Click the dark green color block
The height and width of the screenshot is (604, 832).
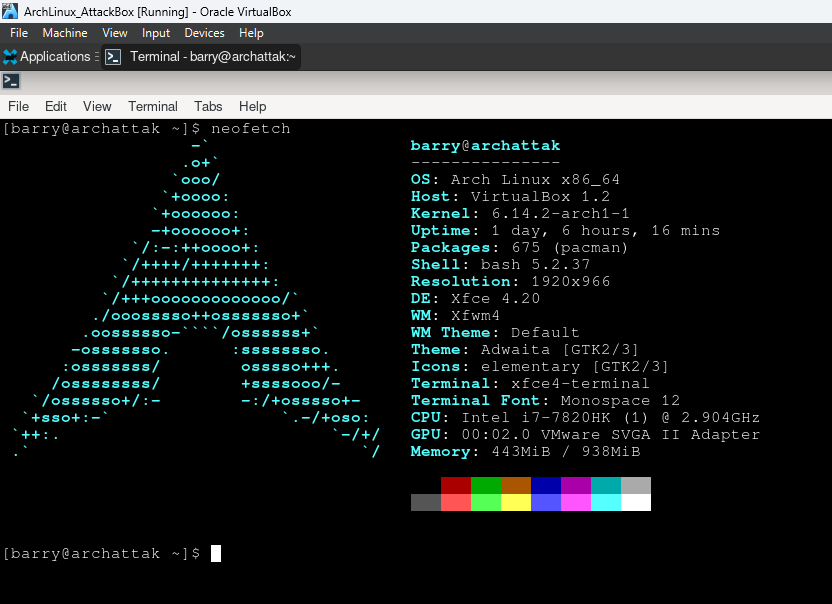click(486, 486)
